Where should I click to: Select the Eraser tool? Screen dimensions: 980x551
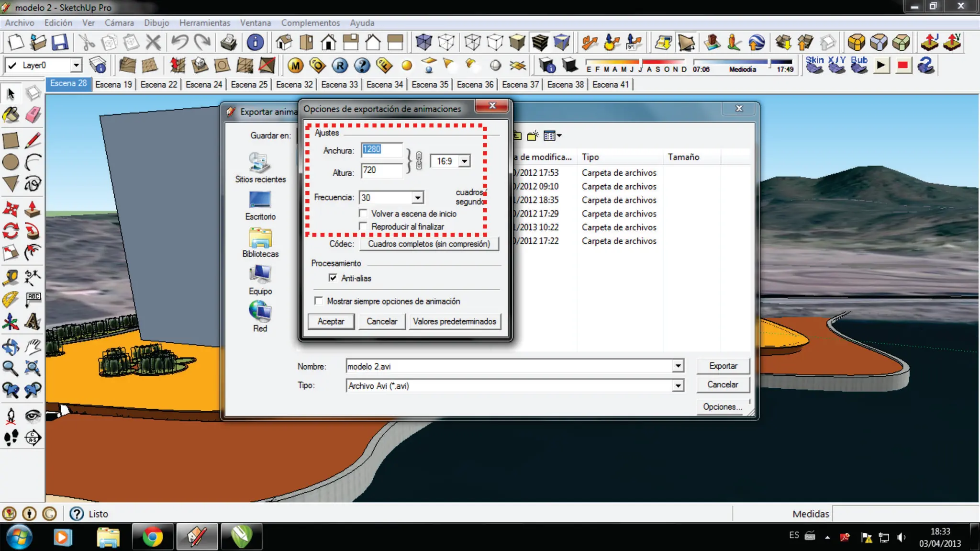(x=33, y=115)
